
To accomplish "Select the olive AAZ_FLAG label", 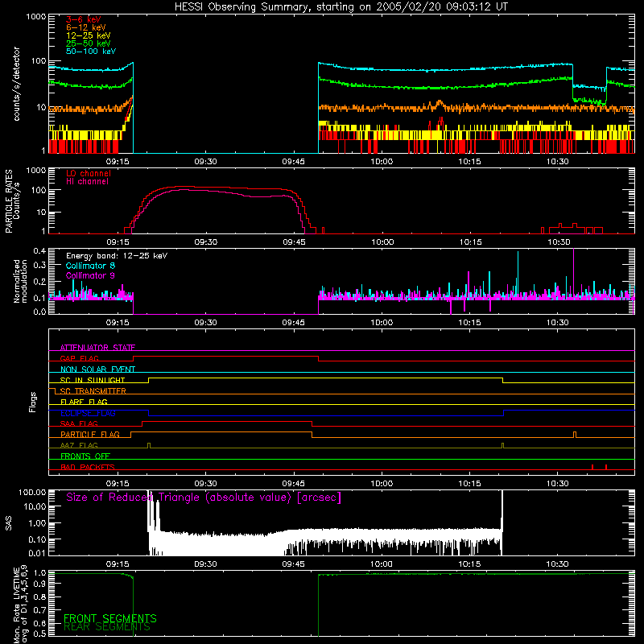I will (x=79, y=445).
